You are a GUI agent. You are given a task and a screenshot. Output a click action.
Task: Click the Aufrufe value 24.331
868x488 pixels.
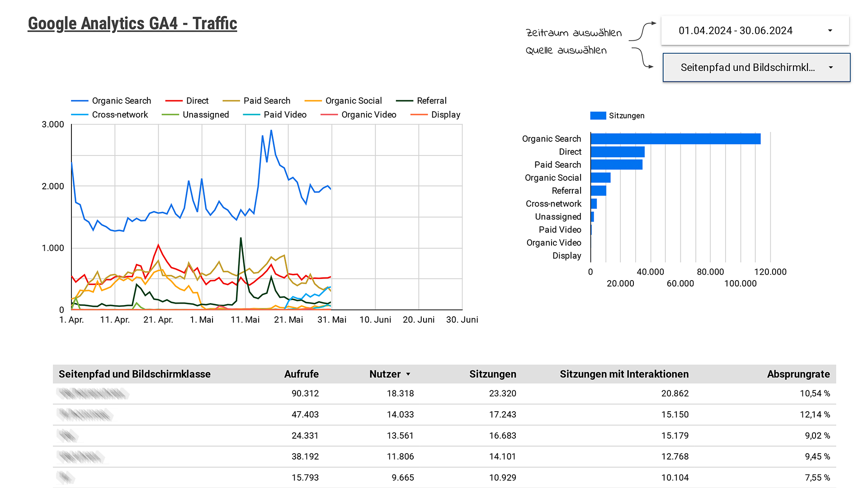[305, 436]
